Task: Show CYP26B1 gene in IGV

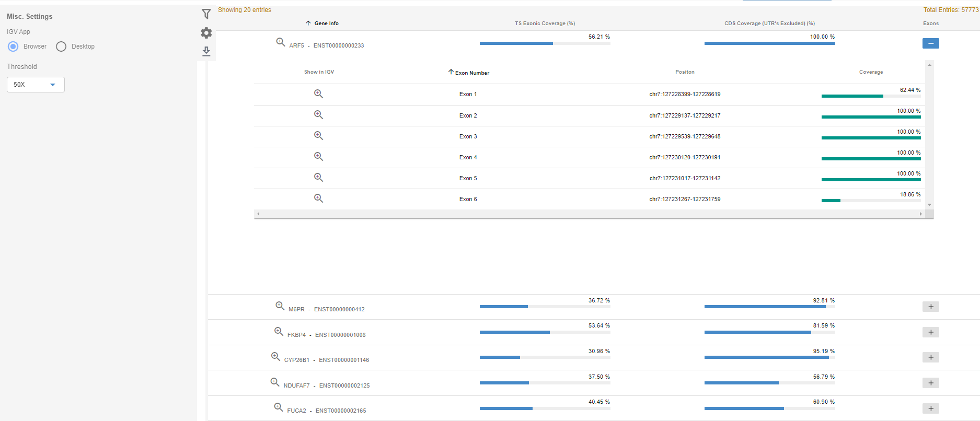Action: point(275,356)
